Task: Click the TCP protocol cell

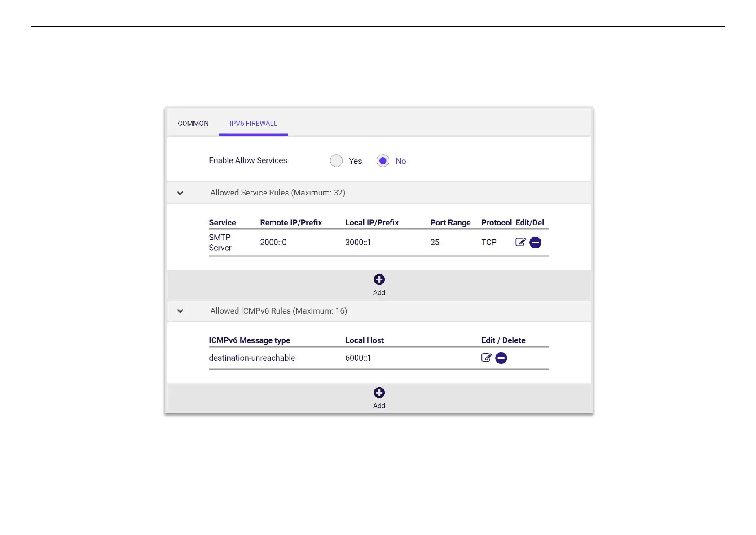Action: tap(489, 243)
